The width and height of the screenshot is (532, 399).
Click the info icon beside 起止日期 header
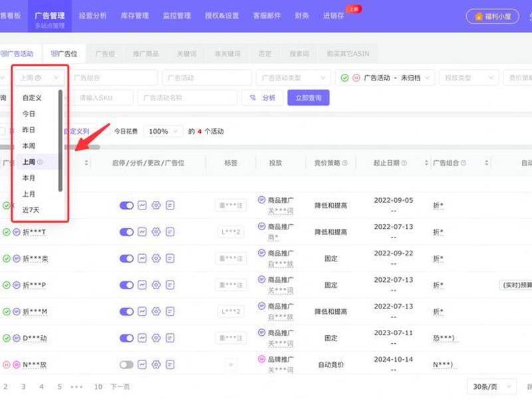404,163
